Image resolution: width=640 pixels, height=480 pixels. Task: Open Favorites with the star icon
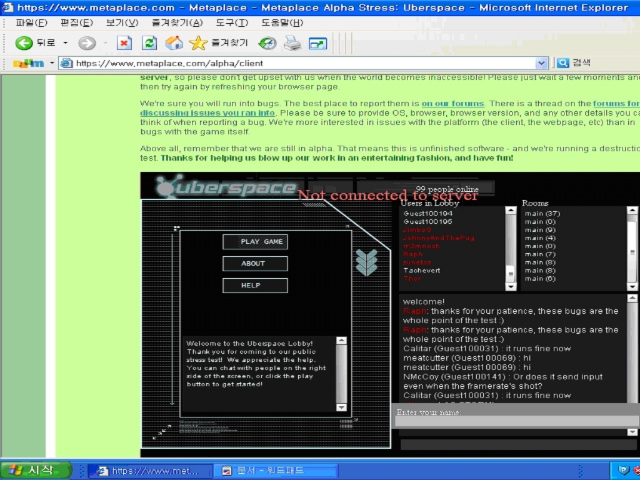click(198, 43)
